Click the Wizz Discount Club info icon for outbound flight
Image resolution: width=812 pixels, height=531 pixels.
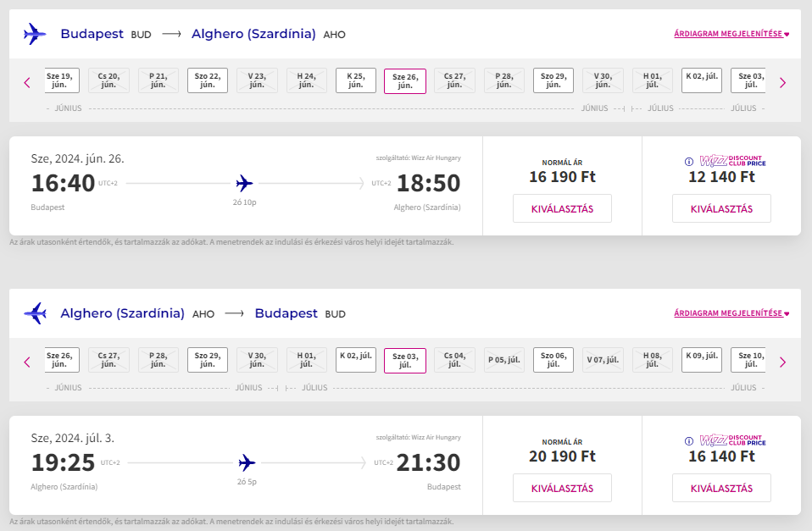pyautogui.click(x=689, y=162)
